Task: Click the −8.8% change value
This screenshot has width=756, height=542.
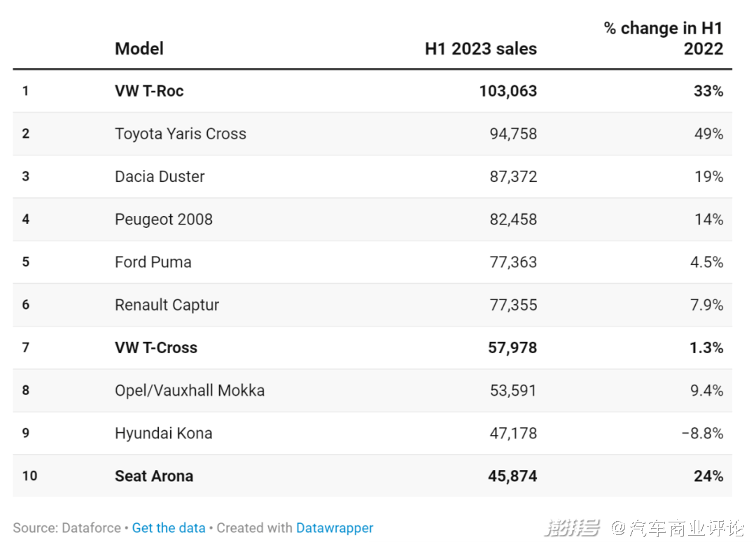Action: (x=702, y=433)
